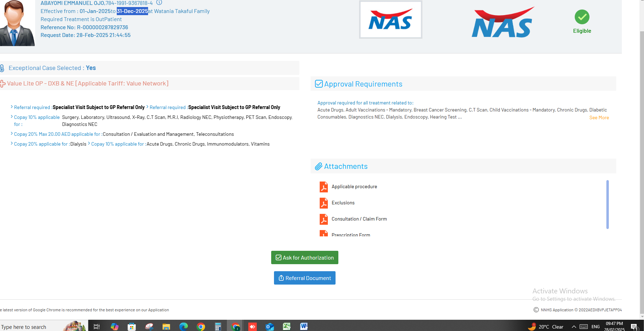Click the member profile avatar picture
This screenshot has height=331, width=644.
(17, 23)
